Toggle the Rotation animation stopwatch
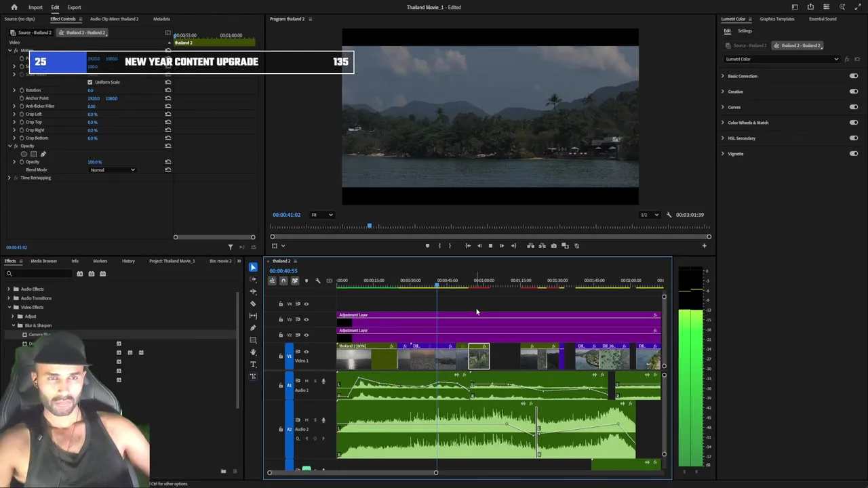Image resolution: width=868 pixels, height=488 pixels. coord(22,90)
